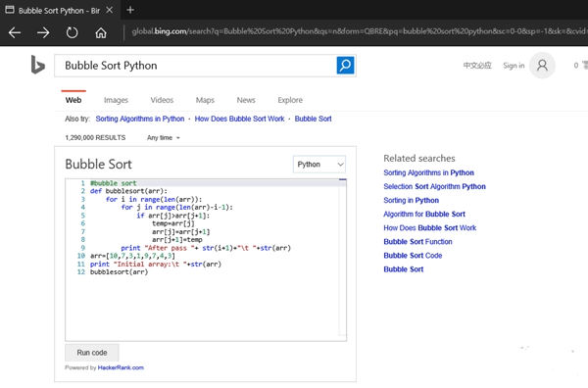Open the Videos tab

click(x=162, y=100)
